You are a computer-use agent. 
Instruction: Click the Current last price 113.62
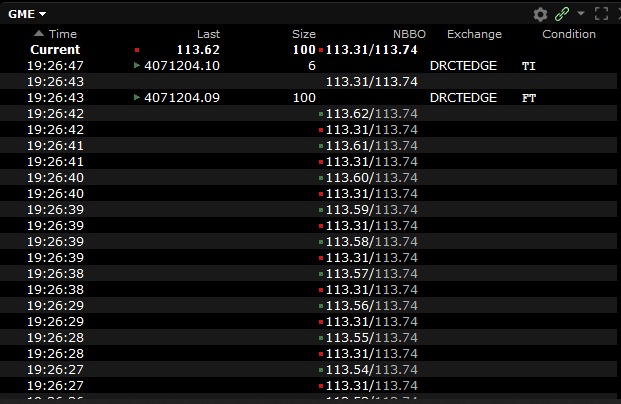click(x=198, y=50)
